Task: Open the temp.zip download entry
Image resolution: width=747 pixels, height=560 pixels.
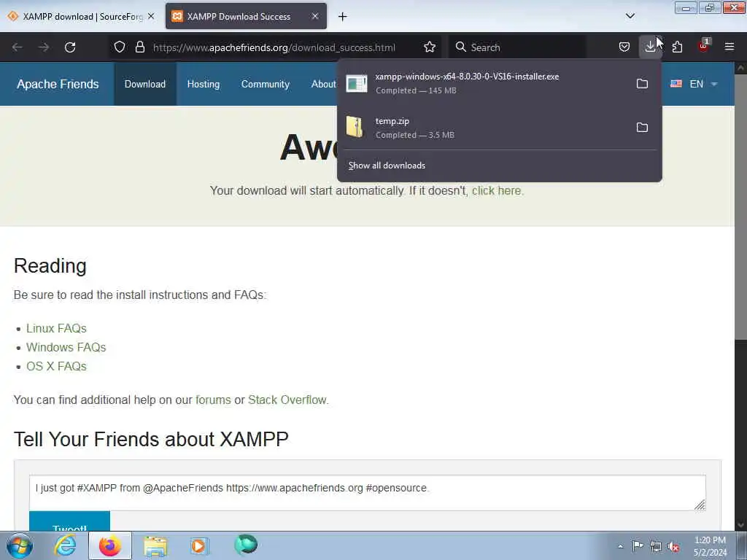Action: pyautogui.click(x=484, y=128)
